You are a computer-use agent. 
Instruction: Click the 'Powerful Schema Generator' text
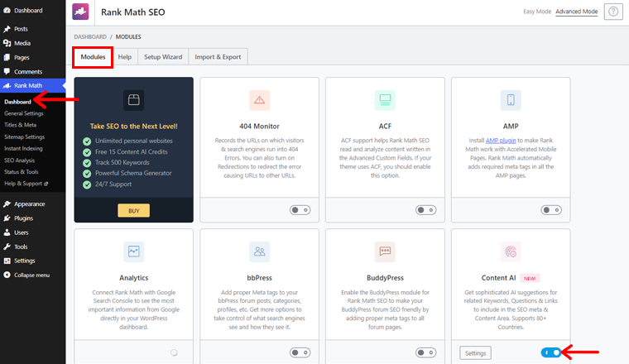[x=133, y=173]
